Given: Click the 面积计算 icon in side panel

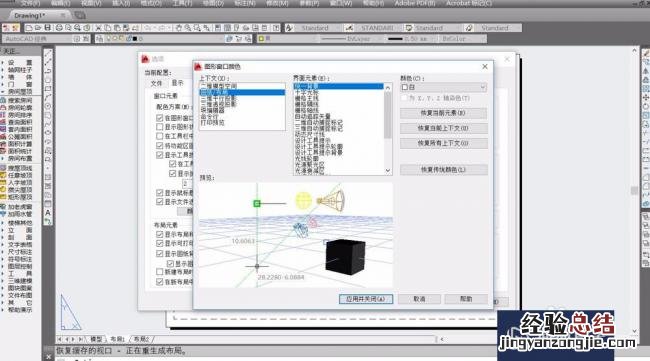Looking at the screenshot, I should (x=3, y=144).
